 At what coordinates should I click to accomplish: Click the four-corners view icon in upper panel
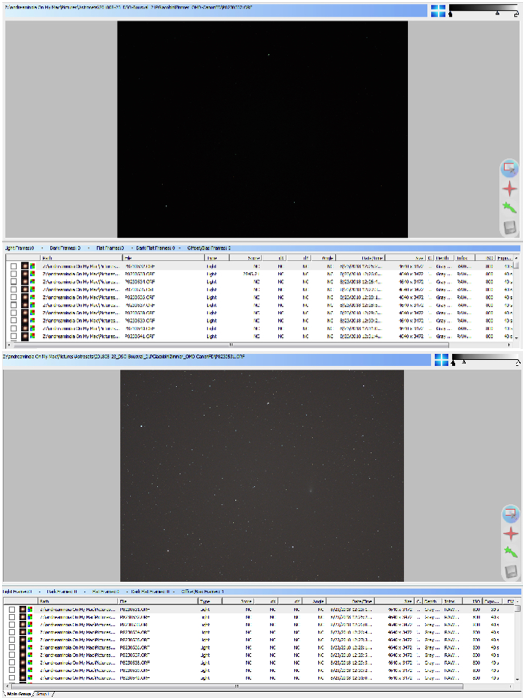pos(438,11)
